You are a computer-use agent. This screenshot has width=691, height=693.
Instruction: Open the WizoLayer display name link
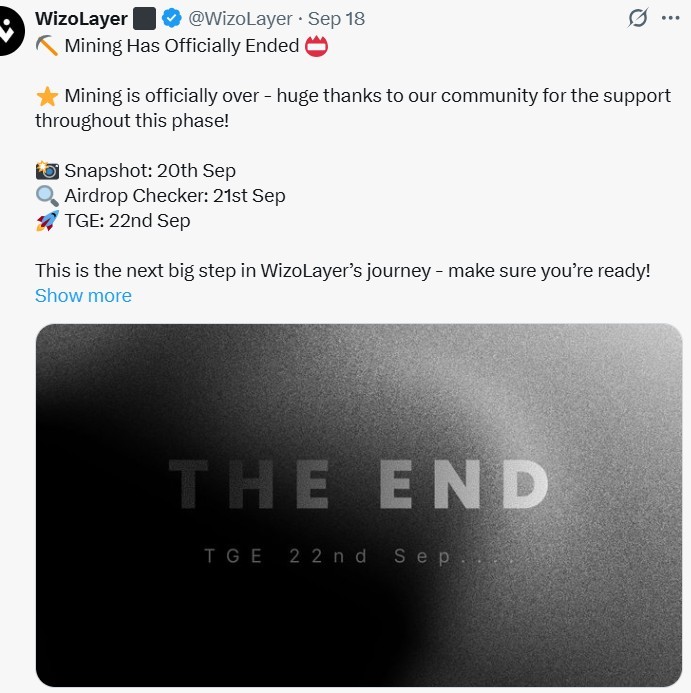[81, 19]
